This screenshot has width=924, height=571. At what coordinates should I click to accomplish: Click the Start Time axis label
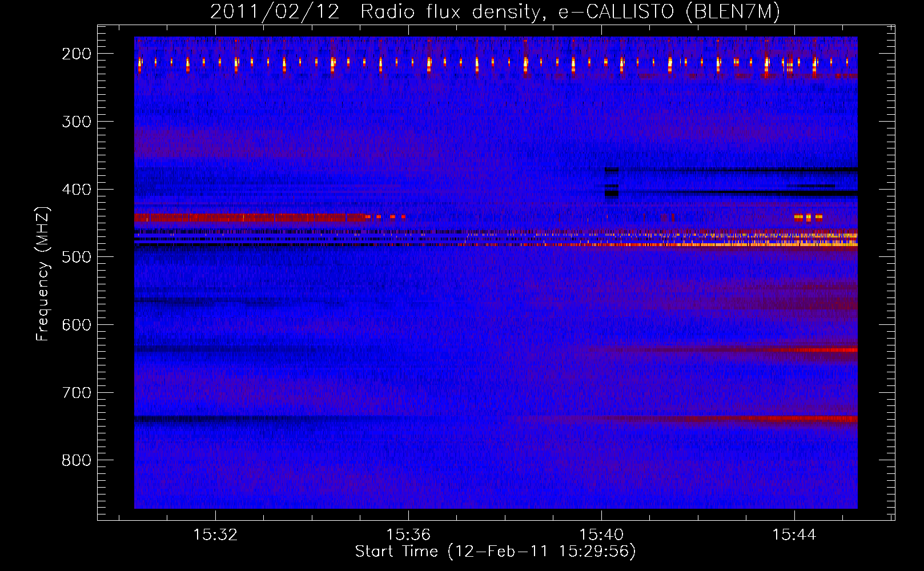click(x=495, y=552)
